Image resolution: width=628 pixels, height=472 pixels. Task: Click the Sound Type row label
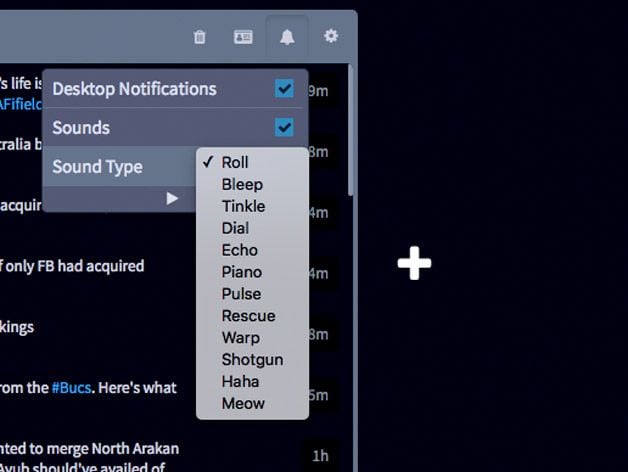coord(97,167)
